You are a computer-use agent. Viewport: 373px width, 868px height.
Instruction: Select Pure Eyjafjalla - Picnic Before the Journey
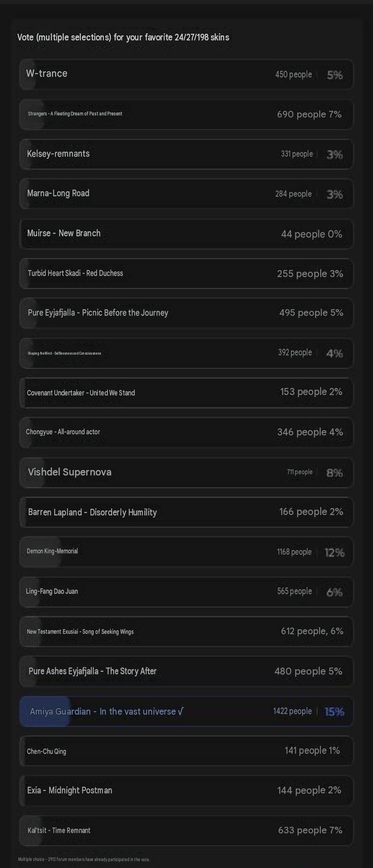(x=186, y=313)
